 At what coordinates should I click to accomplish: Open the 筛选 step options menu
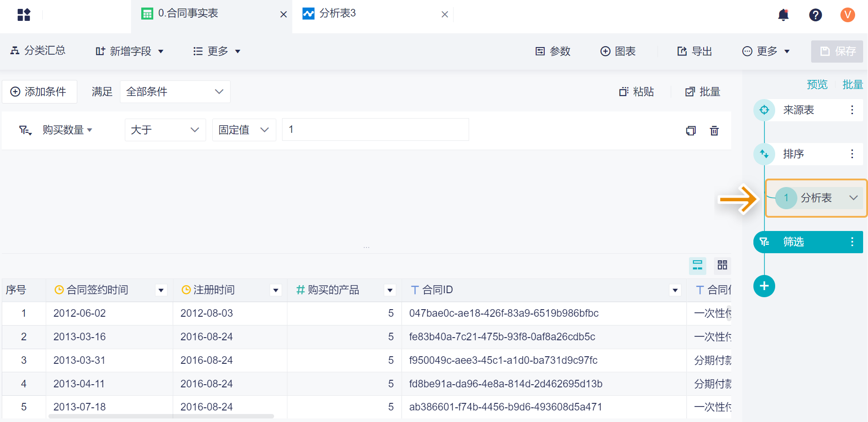tap(852, 242)
